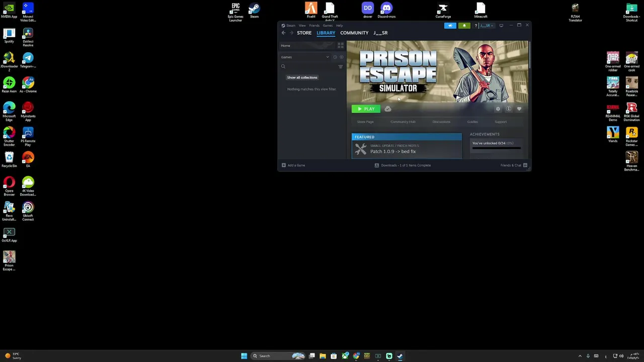Open the Ubisoft Connect desktop icon
The image size is (644, 362).
(x=28, y=211)
